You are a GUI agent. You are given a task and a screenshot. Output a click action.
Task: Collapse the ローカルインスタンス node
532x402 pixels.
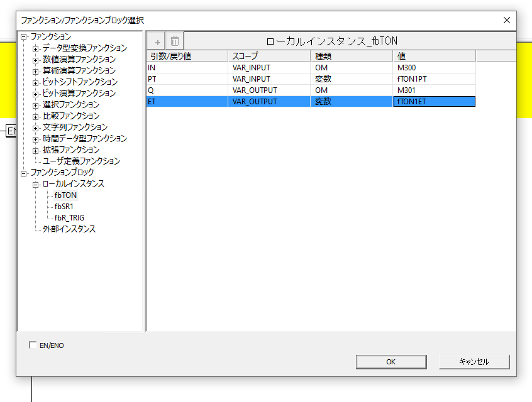36,184
